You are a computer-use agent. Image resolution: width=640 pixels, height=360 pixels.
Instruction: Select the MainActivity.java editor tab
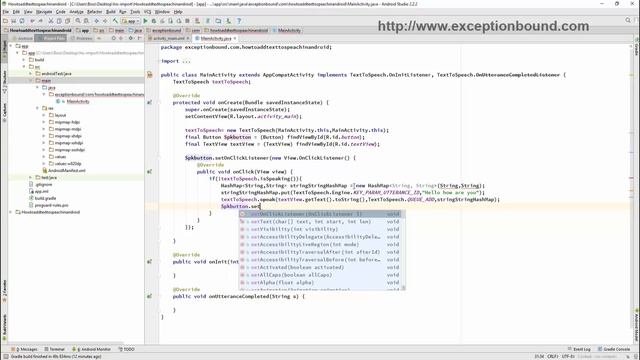pyautogui.click(x=215, y=38)
